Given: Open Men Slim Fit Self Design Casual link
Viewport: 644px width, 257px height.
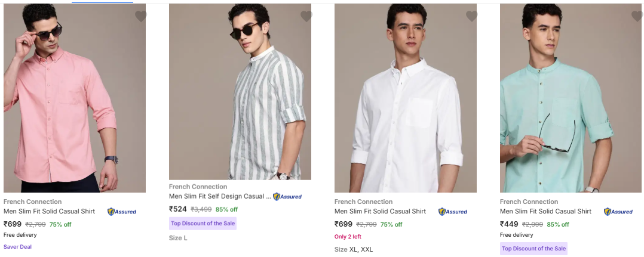Looking at the screenshot, I should pos(220,196).
